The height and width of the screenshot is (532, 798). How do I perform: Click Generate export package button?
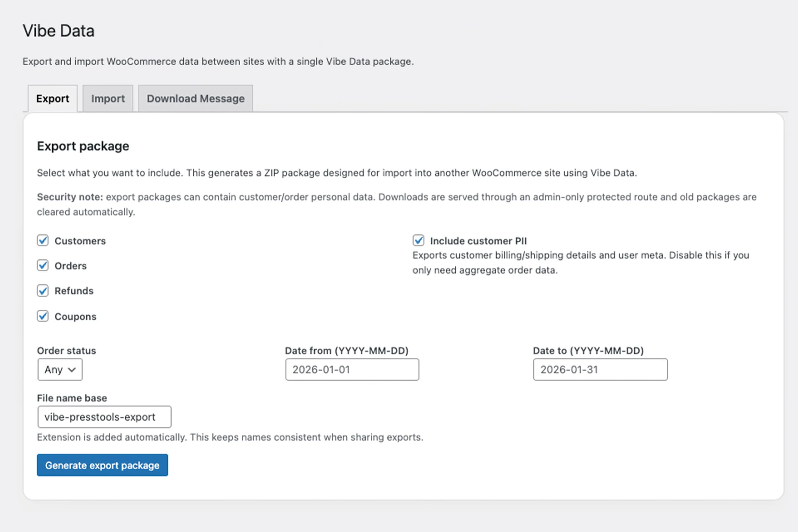click(102, 465)
